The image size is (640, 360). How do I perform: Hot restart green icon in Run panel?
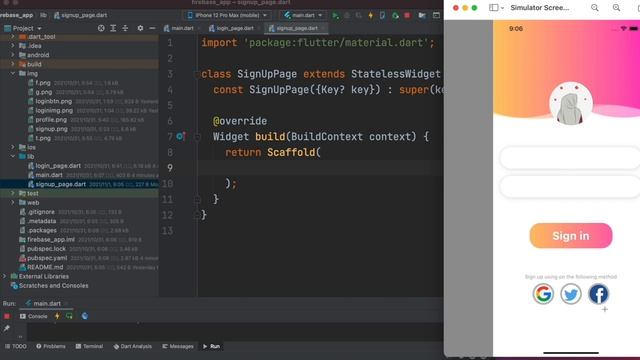click(x=69, y=316)
